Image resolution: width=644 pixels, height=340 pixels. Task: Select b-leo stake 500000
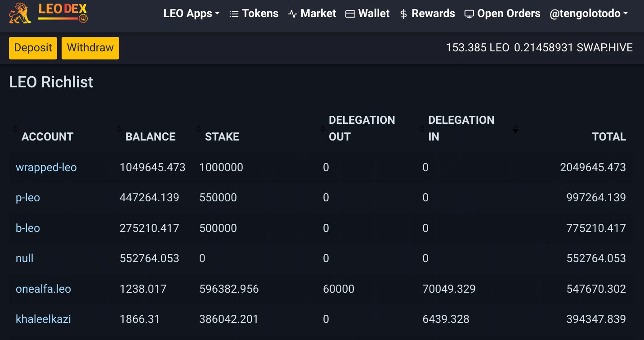[x=218, y=228]
